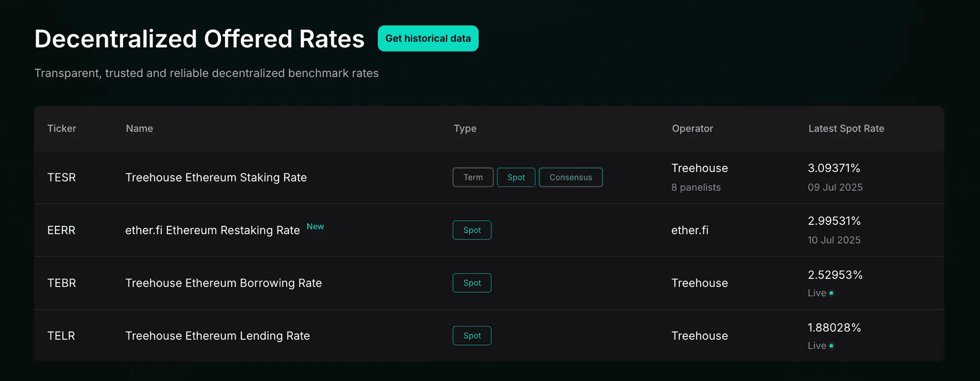Click the Type column header
This screenshot has height=381, width=980.
point(465,129)
